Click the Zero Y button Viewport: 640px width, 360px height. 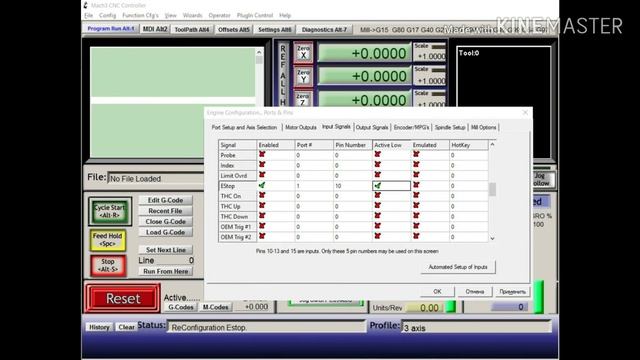pyautogui.click(x=303, y=76)
